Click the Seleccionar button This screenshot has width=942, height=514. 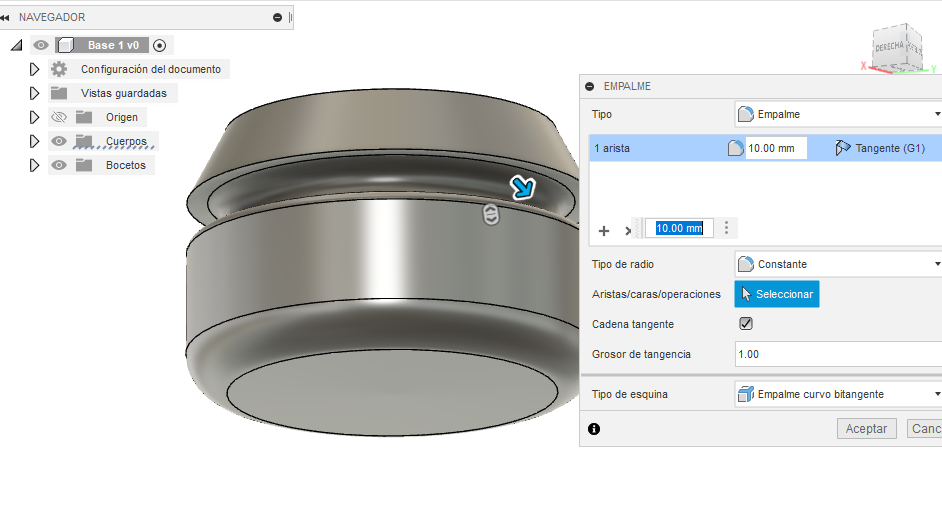(777, 294)
